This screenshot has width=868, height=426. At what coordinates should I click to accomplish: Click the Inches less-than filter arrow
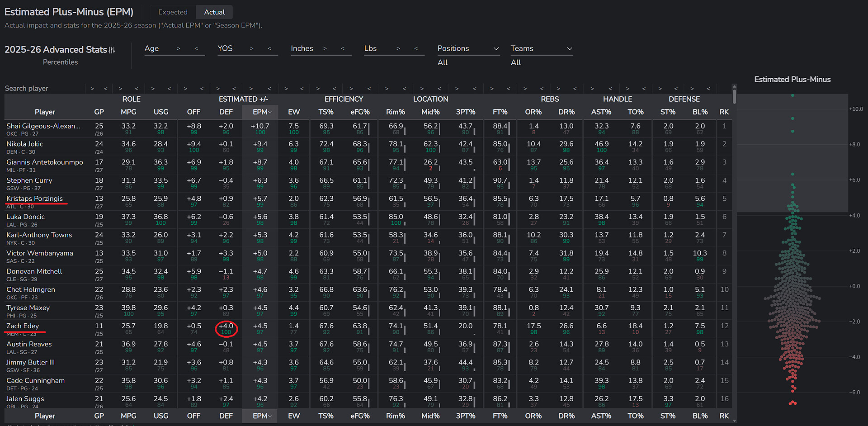343,48
